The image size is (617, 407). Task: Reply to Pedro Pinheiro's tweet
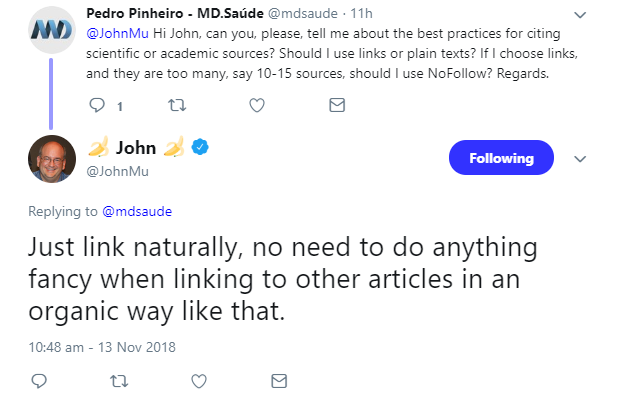pos(97,104)
